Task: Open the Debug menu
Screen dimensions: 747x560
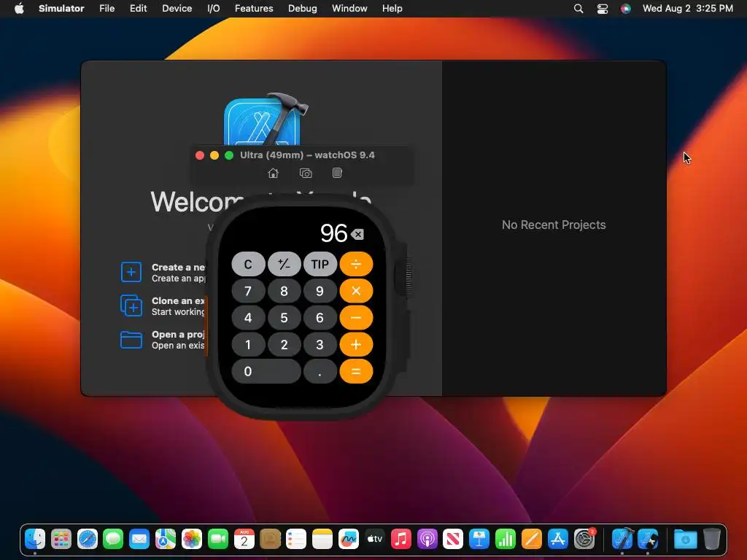Action: pos(303,9)
